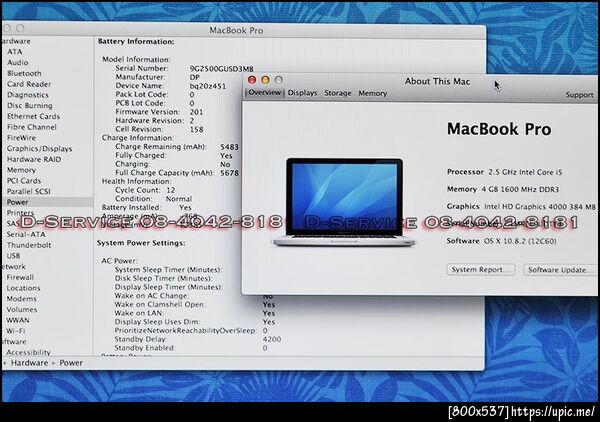
Task: Switch to the Storage tab
Action: click(x=338, y=93)
